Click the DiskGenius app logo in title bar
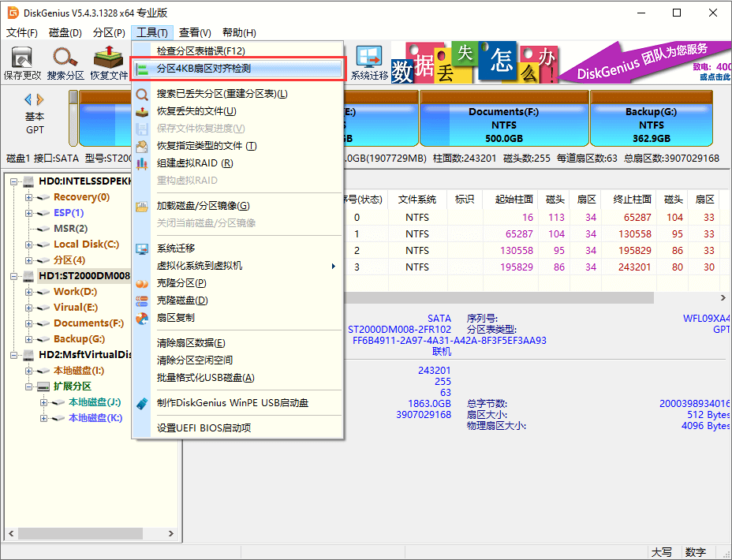This screenshot has height=560, width=732. pos(13,13)
